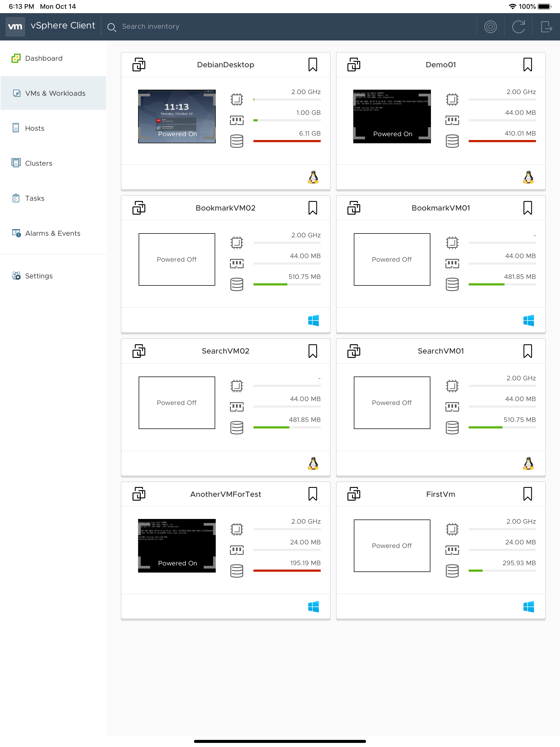Toggle bookmark on DebianDesktop VM
This screenshot has height=747, width=560.
tap(313, 65)
